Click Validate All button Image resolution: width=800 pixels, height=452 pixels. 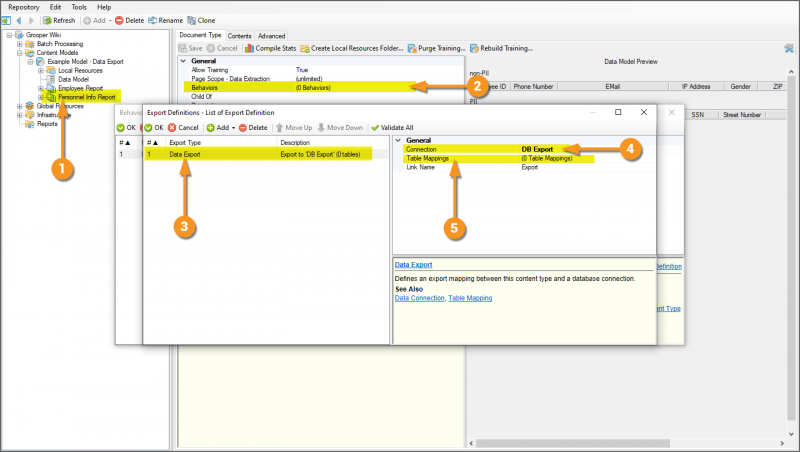[392, 128]
